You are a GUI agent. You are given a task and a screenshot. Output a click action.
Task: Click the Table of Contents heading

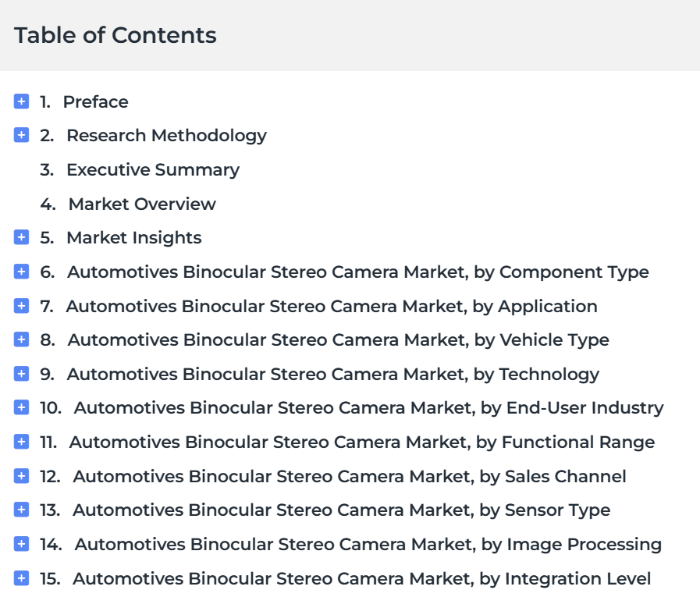(x=115, y=35)
